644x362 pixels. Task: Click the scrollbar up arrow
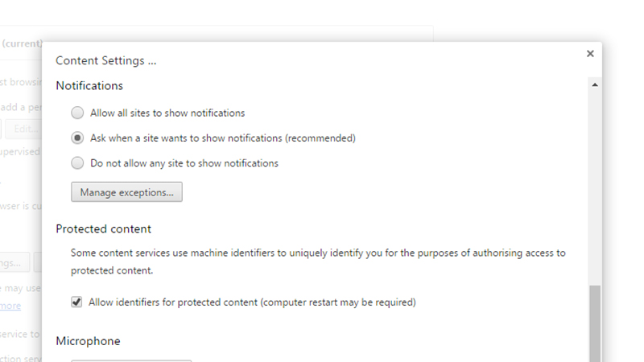pos(595,85)
